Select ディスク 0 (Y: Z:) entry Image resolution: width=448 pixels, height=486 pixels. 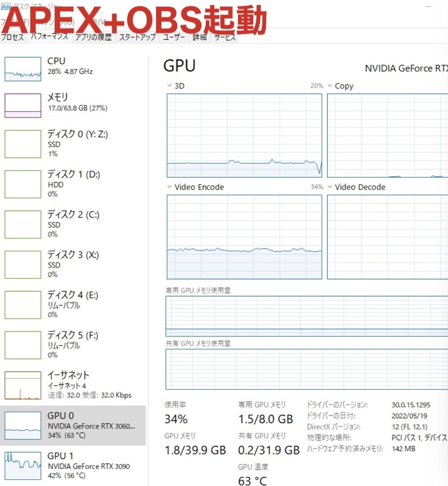pos(73,143)
